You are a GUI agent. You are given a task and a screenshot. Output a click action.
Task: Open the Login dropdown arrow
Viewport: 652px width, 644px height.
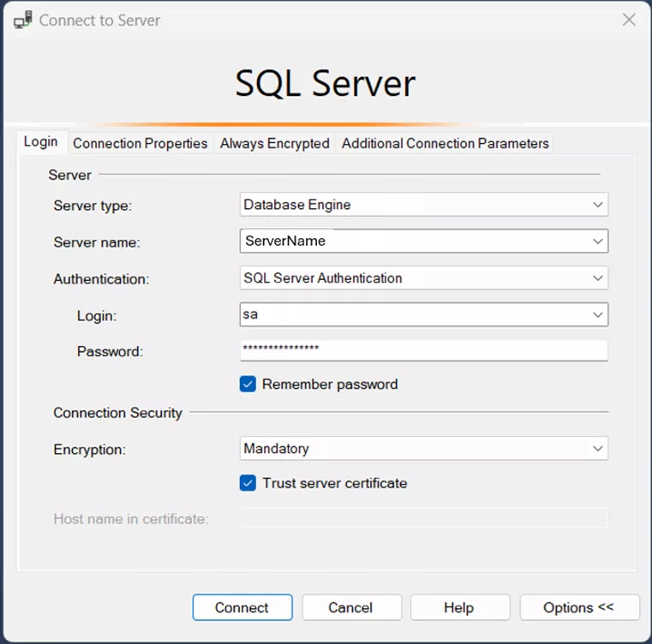pyautogui.click(x=597, y=315)
